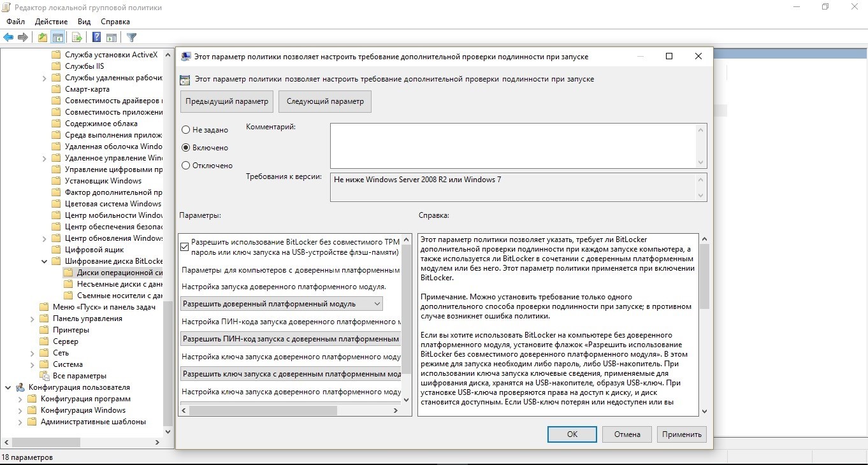868x465 pixels.
Task: Select the Включено radio button
Action: coord(186,148)
